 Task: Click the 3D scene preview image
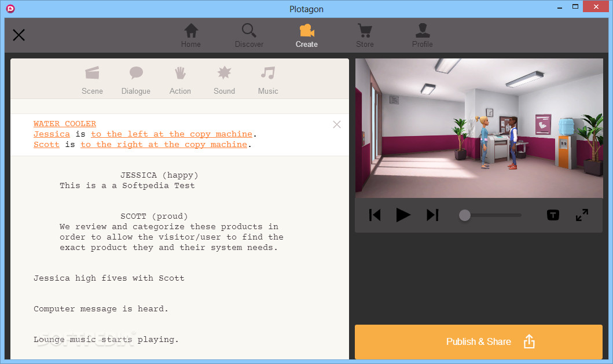(x=479, y=128)
